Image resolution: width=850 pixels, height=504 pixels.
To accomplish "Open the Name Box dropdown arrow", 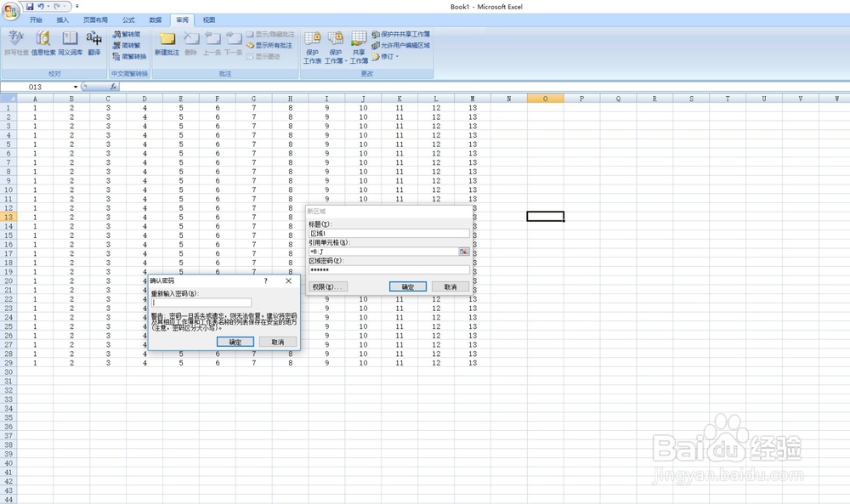I will 76,87.
